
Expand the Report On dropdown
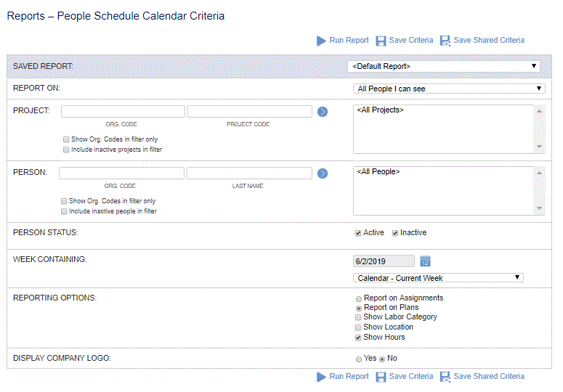point(450,89)
